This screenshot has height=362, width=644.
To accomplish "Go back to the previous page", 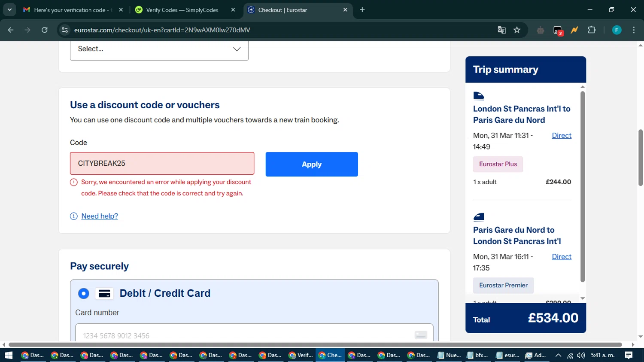I will point(11,30).
